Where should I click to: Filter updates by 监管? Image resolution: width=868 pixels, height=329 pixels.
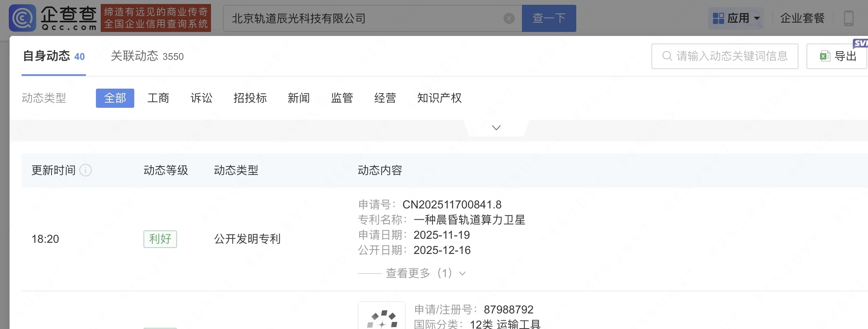pyautogui.click(x=342, y=98)
